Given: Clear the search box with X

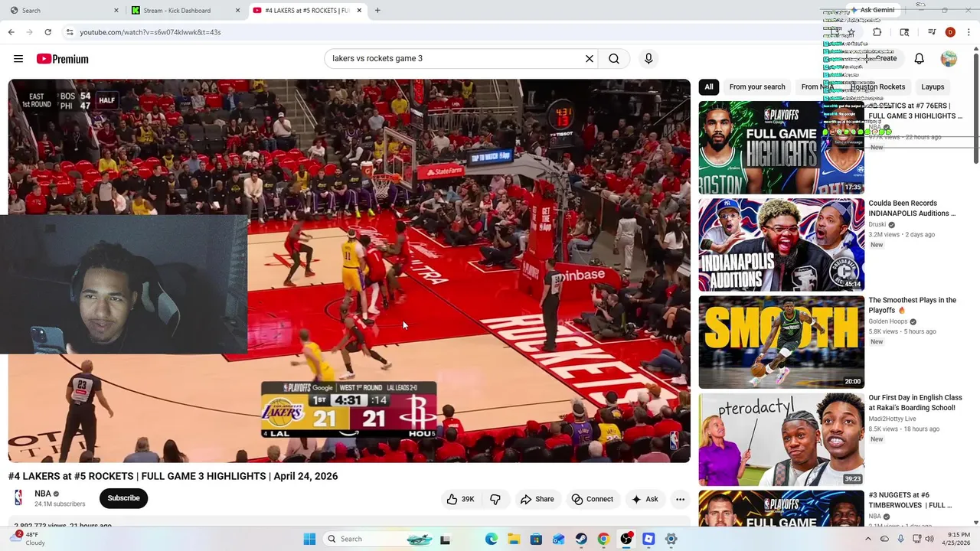Looking at the screenshot, I should [590, 59].
